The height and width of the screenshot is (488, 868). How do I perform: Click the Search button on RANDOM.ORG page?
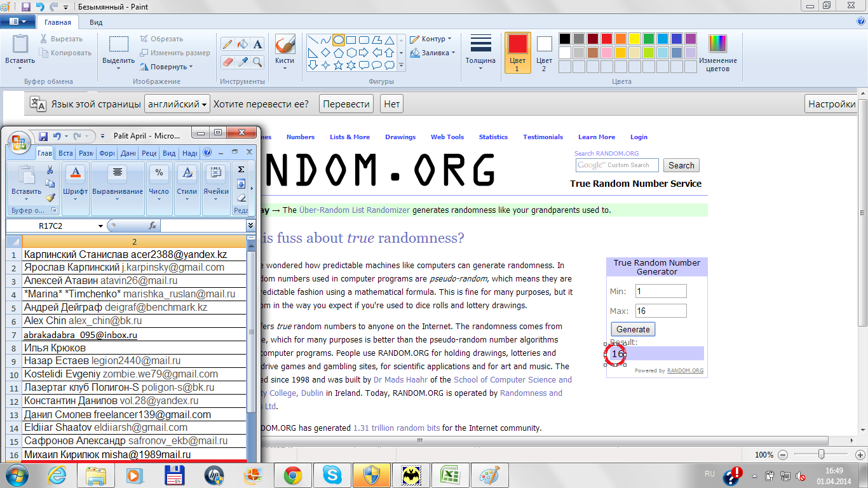[681, 165]
